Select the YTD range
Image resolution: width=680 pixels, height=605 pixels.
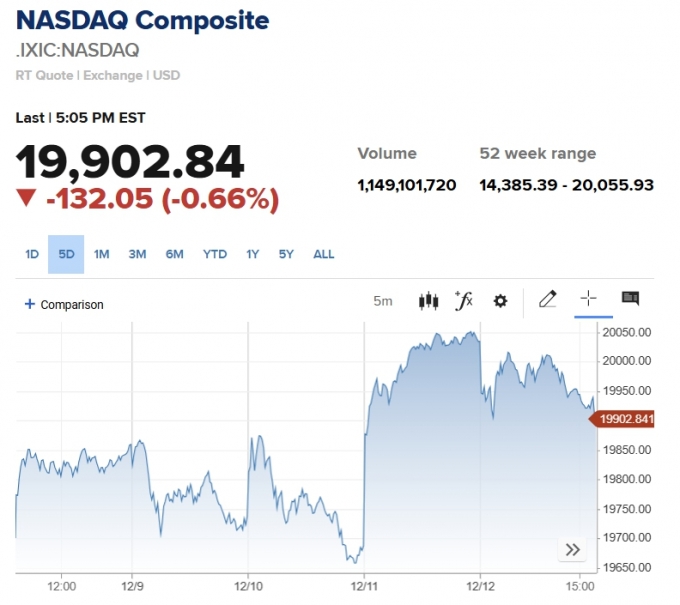[x=215, y=254]
